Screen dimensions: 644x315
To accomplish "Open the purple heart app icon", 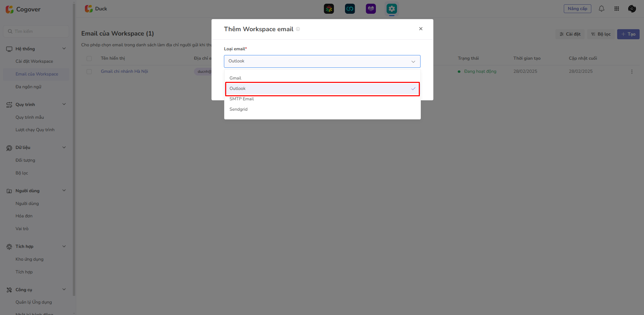I will pos(371,9).
